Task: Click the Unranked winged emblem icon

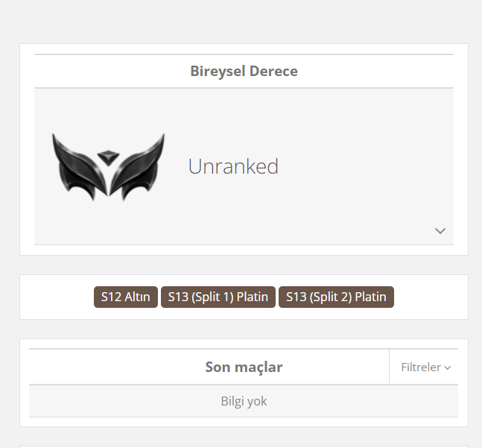Action: [108, 167]
